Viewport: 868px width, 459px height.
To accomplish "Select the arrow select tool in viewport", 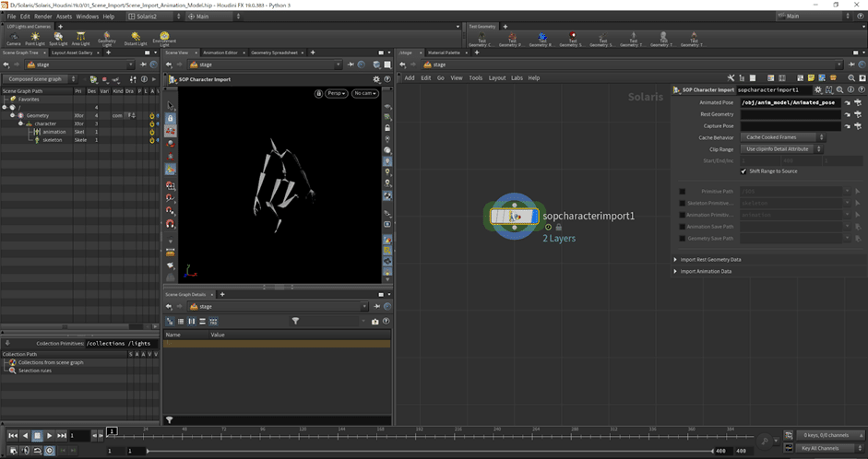I will pyautogui.click(x=171, y=106).
